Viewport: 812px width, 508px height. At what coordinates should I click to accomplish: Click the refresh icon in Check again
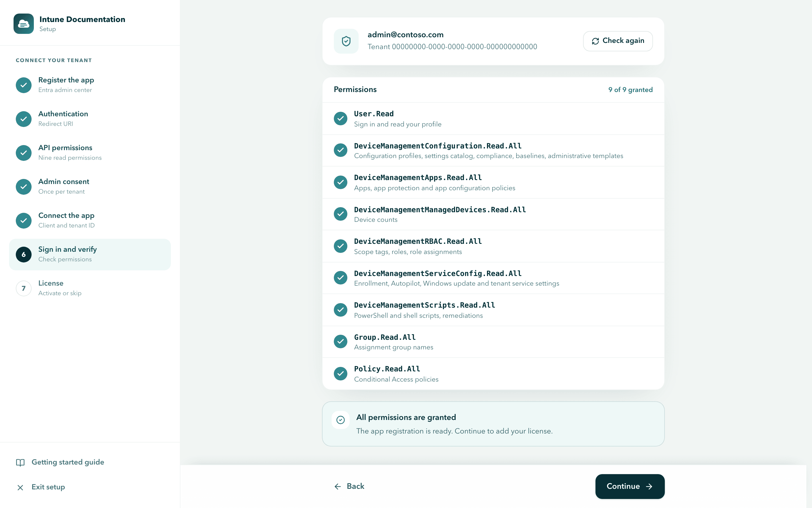point(595,41)
